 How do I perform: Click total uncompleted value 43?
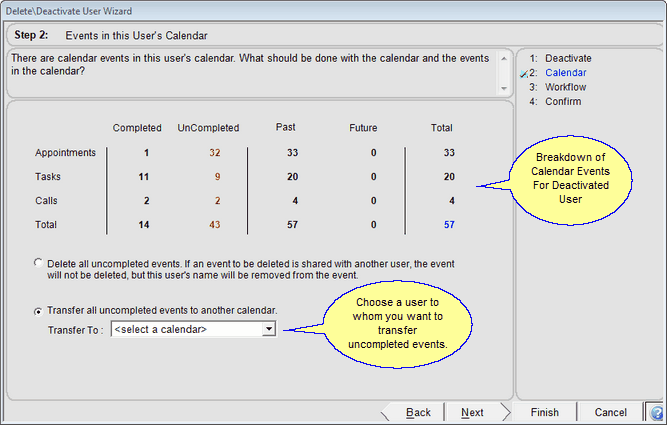[214, 225]
